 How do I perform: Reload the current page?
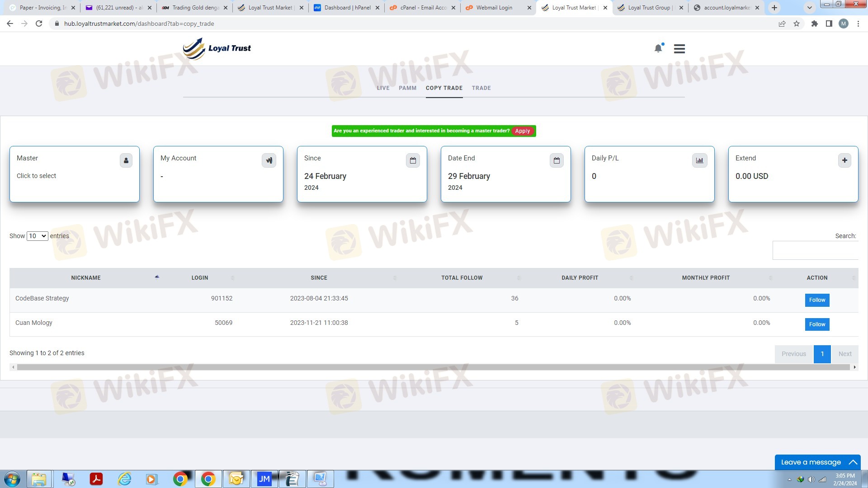tap(39, 23)
